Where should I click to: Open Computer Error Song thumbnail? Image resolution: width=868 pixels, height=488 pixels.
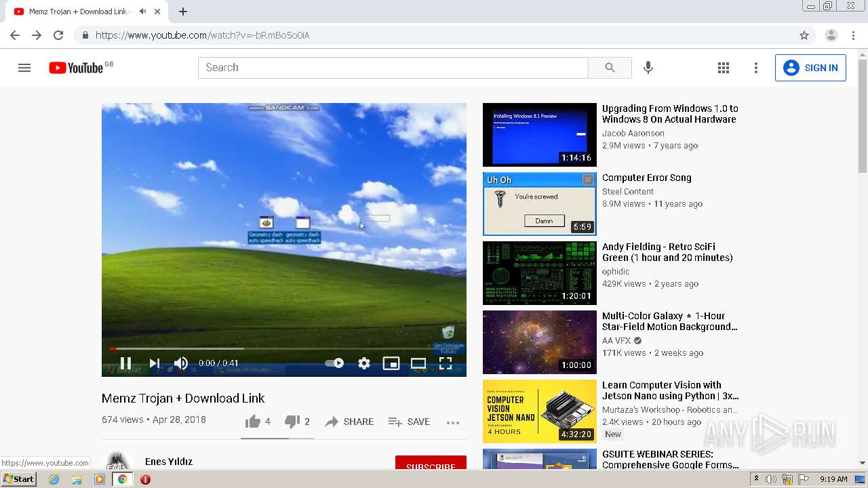pos(540,204)
